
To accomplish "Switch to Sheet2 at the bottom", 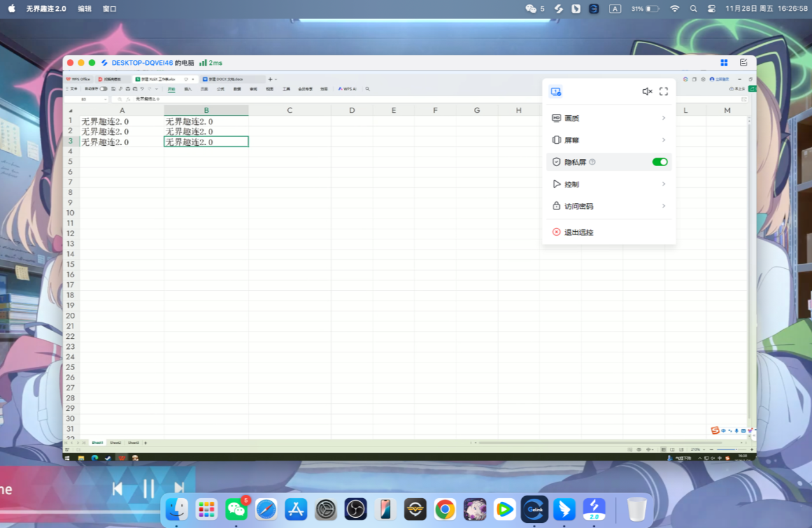I will click(115, 442).
